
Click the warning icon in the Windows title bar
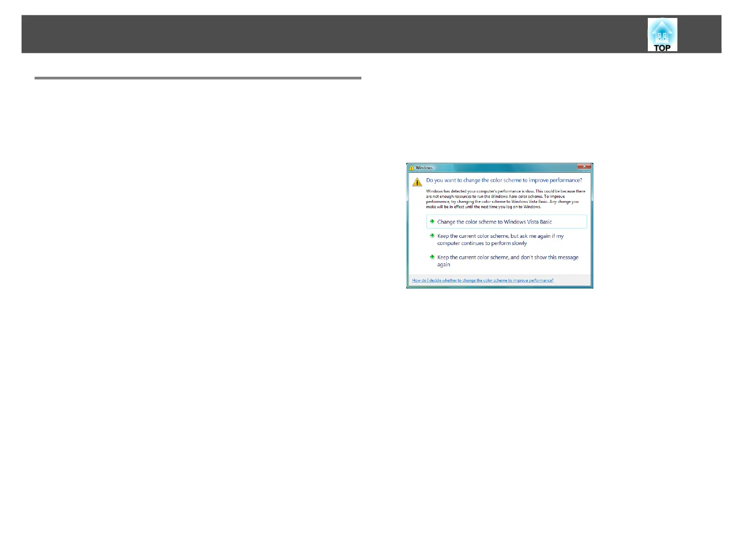coord(411,168)
